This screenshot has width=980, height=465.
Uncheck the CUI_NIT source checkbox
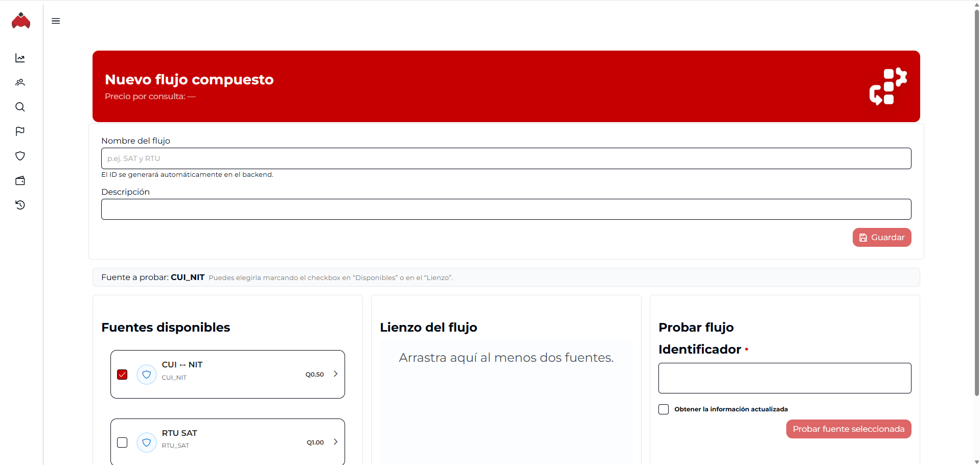pyautogui.click(x=122, y=374)
